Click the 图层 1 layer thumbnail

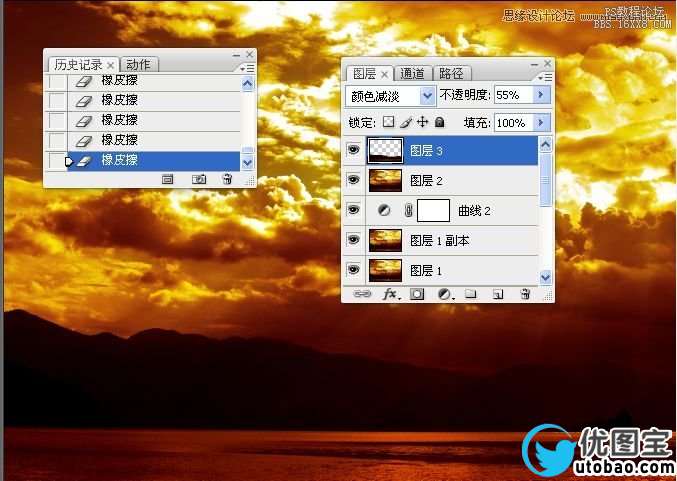(x=385, y=271)
